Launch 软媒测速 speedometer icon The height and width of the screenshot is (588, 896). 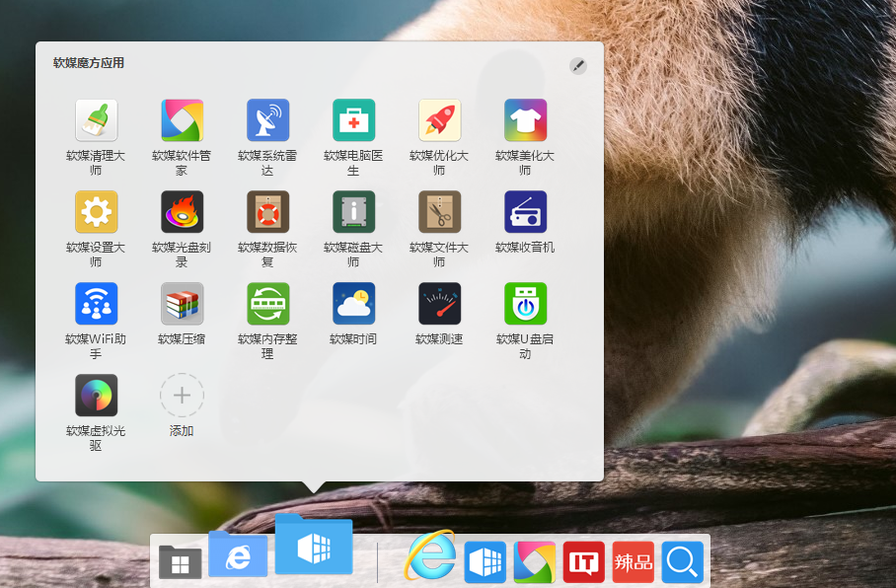click(439, 304)
